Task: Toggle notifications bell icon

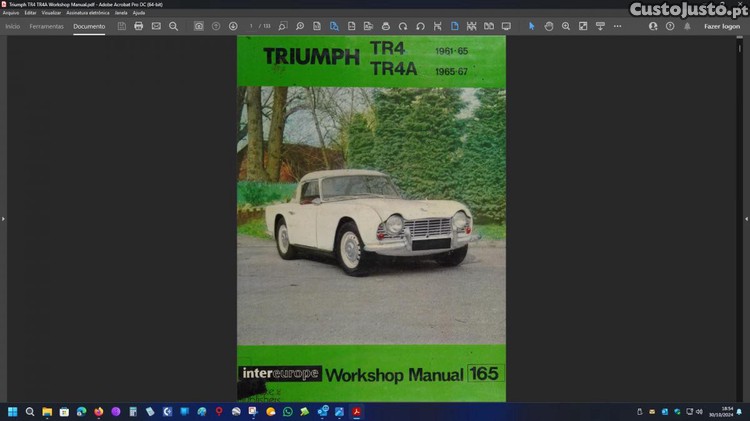Action: click(687, 26)
